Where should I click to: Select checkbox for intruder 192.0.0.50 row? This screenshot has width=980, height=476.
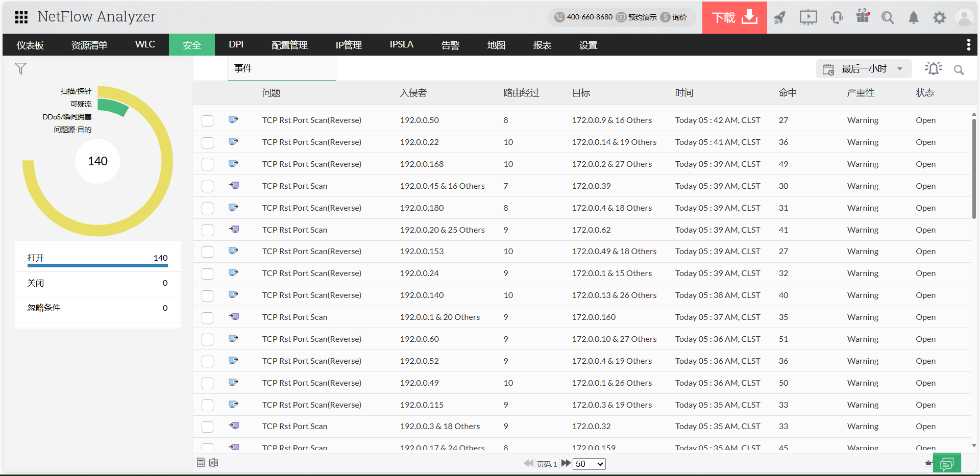pos(207,120)
